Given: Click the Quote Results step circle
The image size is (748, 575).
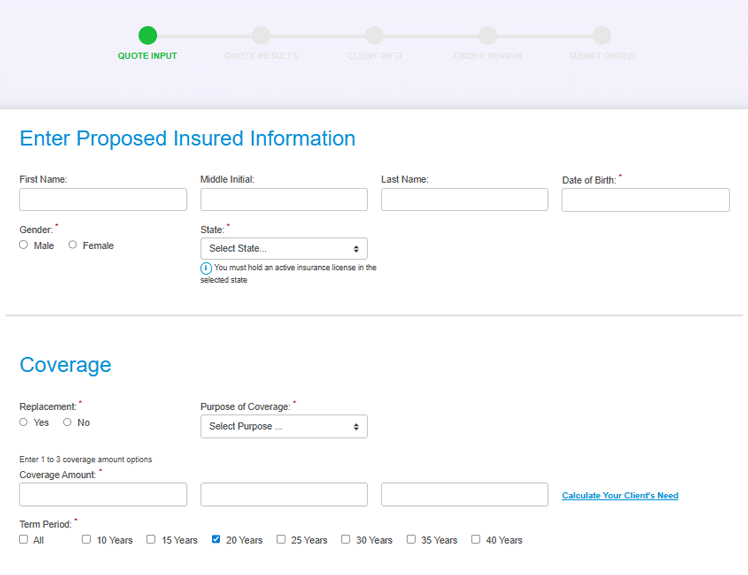Looking at the screenshot, I should click(261, 36).
